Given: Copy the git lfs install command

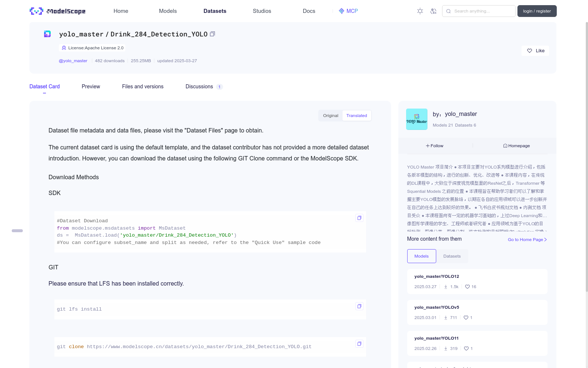Looking at the screenshot, I should tap(359, 306).
